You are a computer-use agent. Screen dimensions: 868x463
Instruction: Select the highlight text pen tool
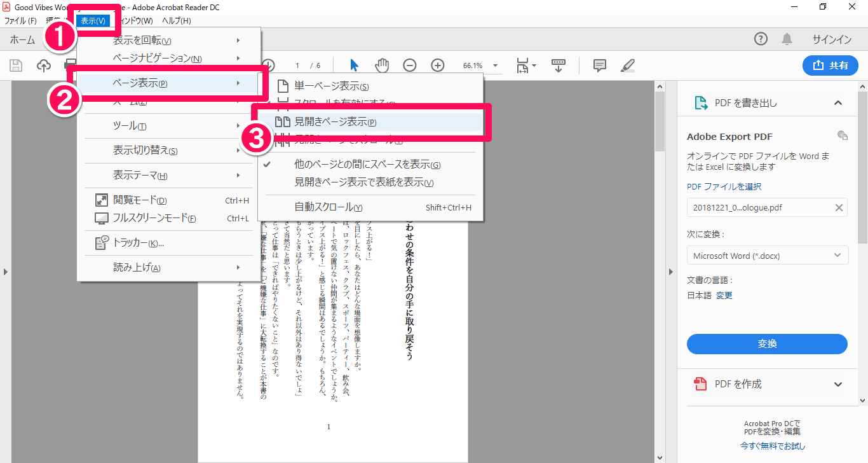(628, 66)
